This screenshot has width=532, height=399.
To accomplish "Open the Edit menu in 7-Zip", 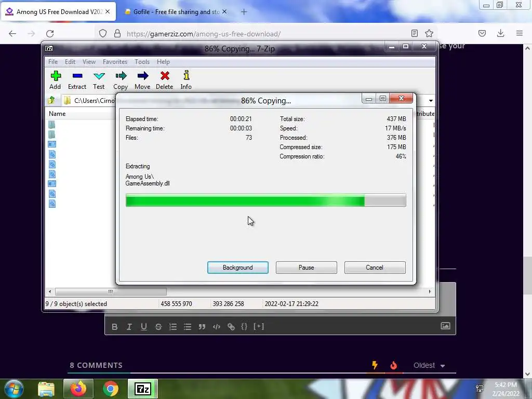I will pyautogui.click(x=70, y=62).
